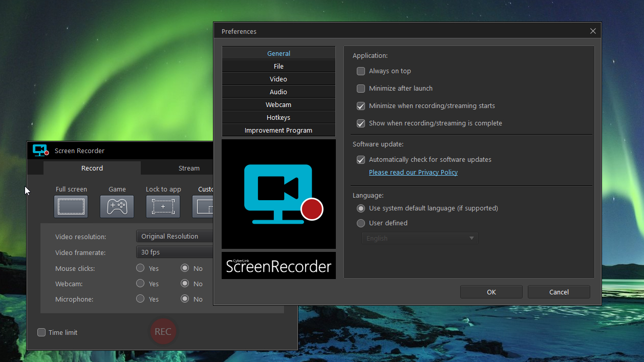The width and height of the screenshot is (644, 362).
Task: Open the Video resolution dropdown
Action: pyautogui.click(x=175, y=237)
